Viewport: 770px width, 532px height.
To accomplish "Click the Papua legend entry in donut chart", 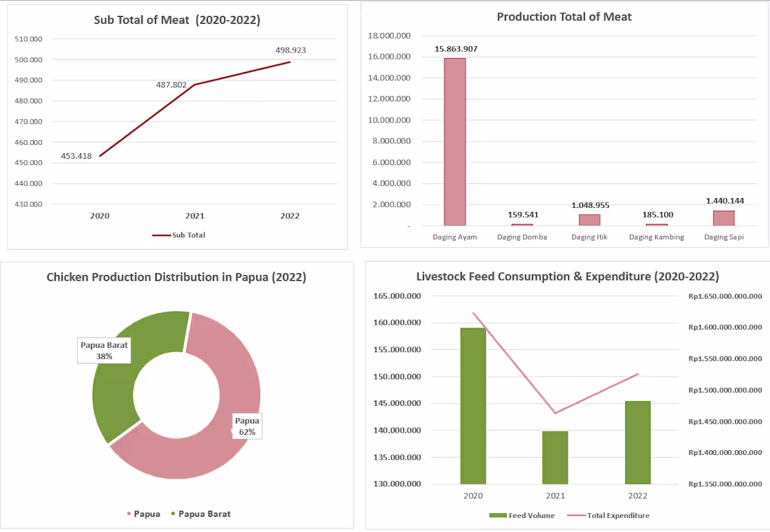I will click(x=144, y=514).
